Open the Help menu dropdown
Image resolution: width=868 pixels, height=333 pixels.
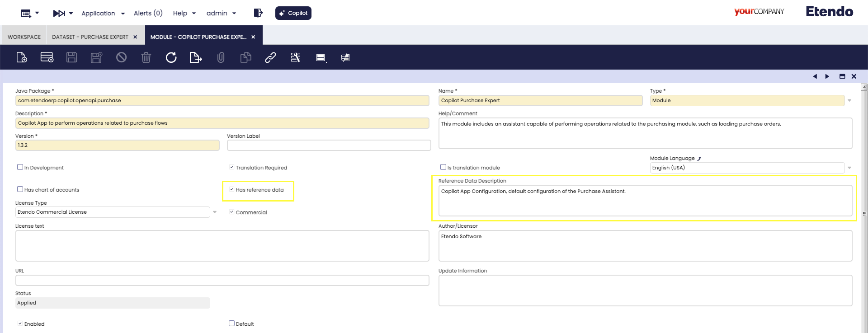pos(184,14)
